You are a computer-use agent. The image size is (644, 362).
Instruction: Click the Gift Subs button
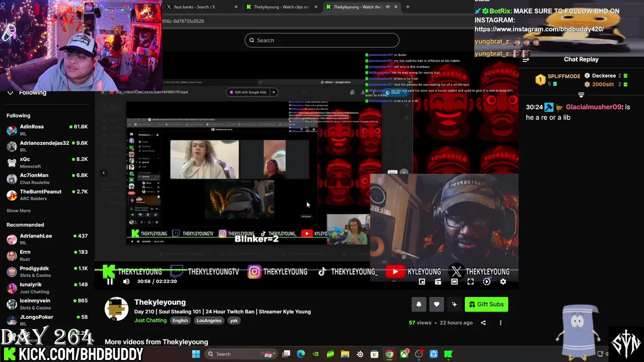pos(486,304)
